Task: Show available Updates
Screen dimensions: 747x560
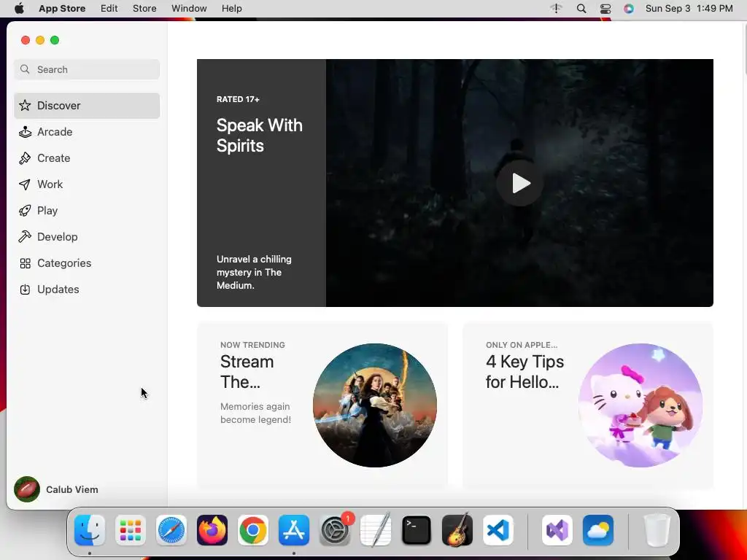Action: (87, 289)
